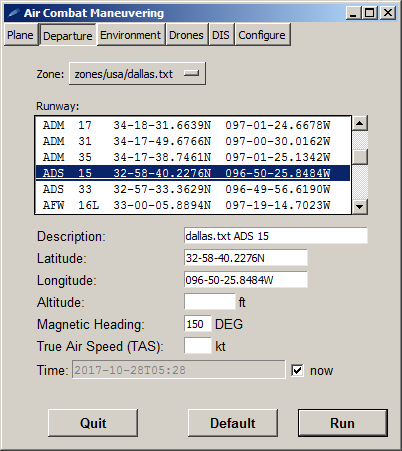Select runway ADM 17 row
Screen dimensions: 402x451
tap(193, 125)
